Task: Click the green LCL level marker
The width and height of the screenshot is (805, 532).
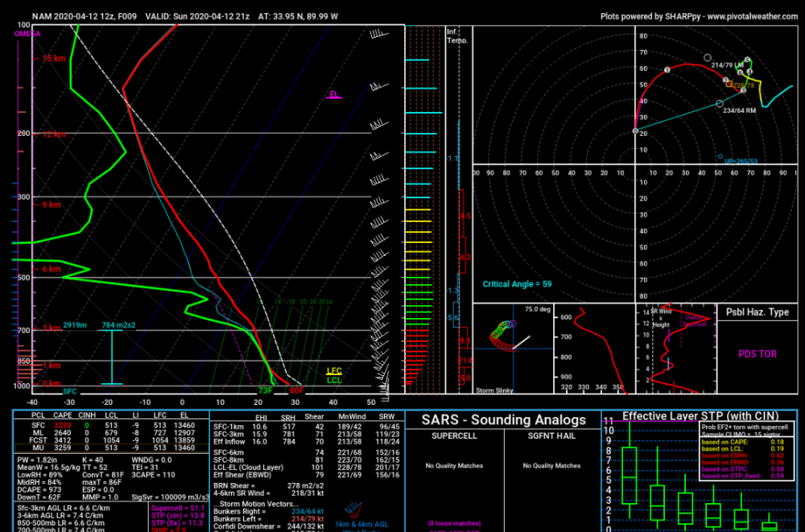Action: tap(334, 380)
